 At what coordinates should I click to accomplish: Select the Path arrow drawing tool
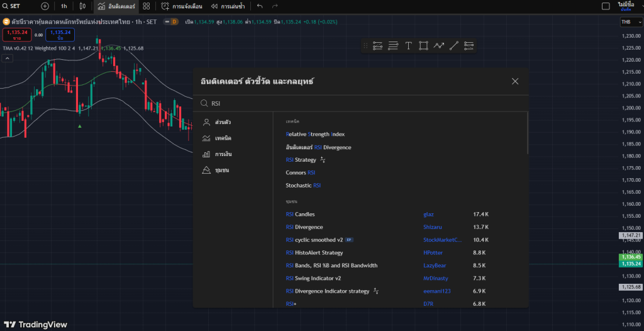point(438,46)
